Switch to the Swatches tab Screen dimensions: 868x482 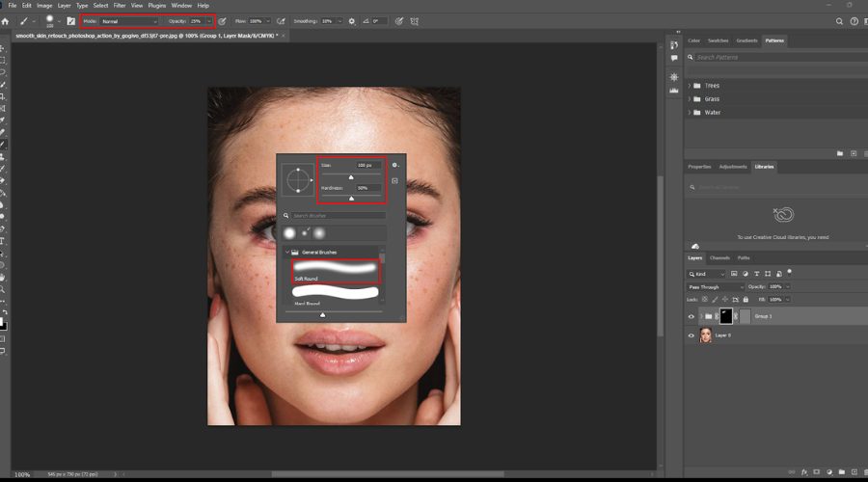click(718, 40)
